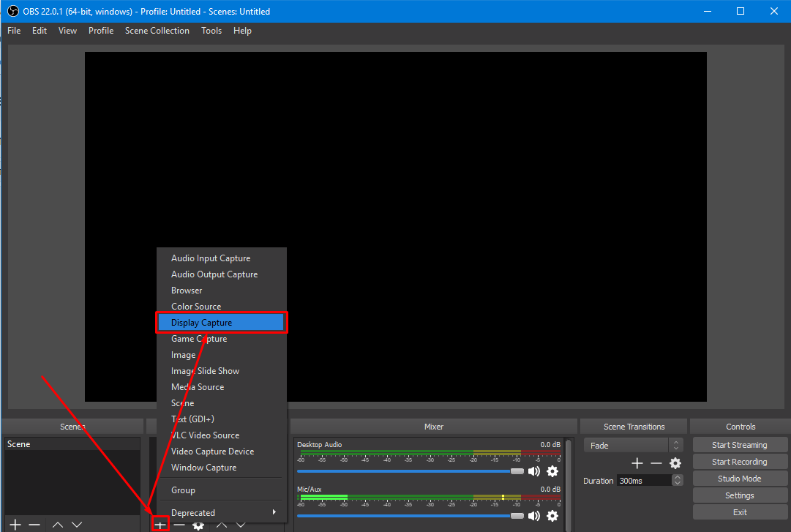Image resolution: width=791 pixels, height=532 pixels.
Task: Remove selected source with minus icon
Action: click(179, 525)
